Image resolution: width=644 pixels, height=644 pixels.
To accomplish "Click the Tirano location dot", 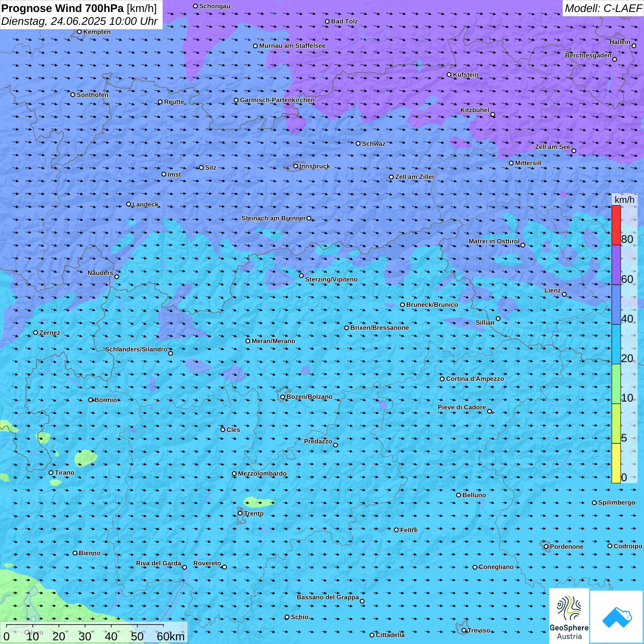I will coord(51,472).
